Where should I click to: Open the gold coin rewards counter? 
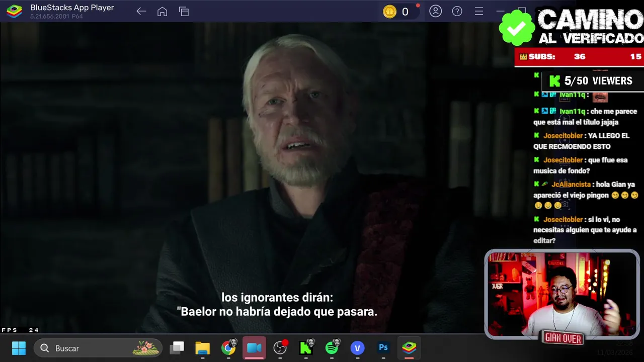tap(397, 12)
